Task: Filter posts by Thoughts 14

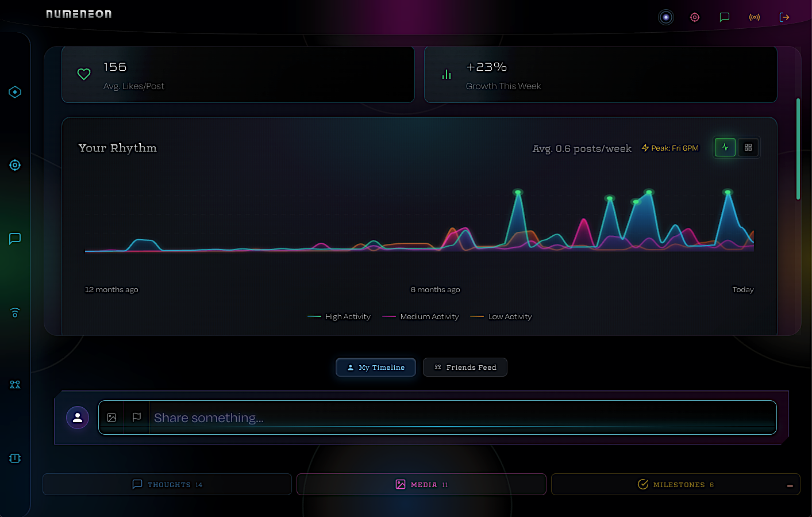Action: pyautogui.click(x=167, y=485)
